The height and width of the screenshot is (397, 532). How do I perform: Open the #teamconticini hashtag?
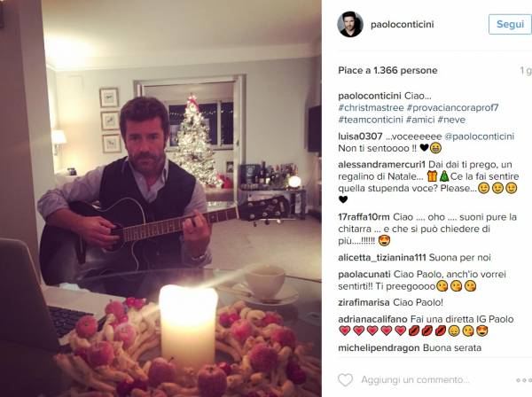[371, 120]
